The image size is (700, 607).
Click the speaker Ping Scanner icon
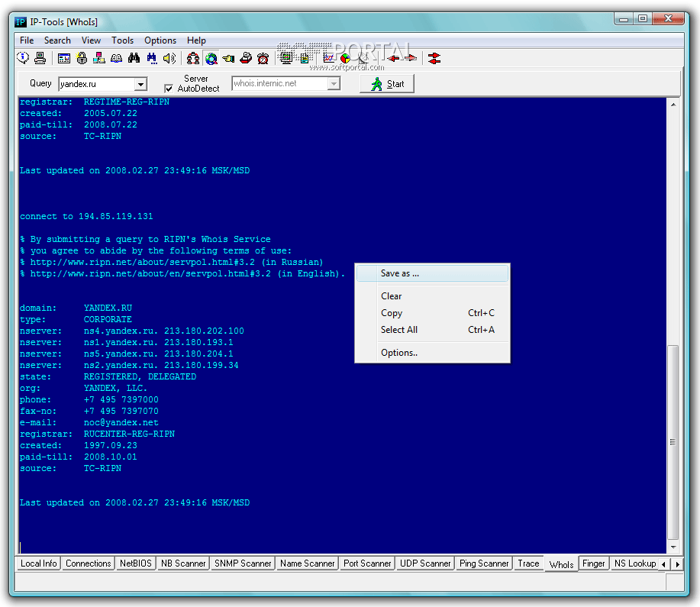[x=169, y=58]
